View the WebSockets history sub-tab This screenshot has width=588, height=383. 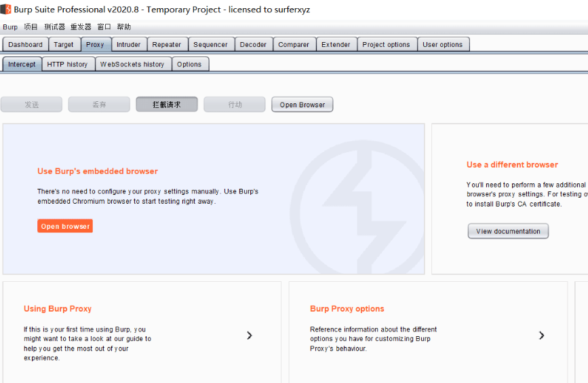pyautogui.click(x=132, y=65)
